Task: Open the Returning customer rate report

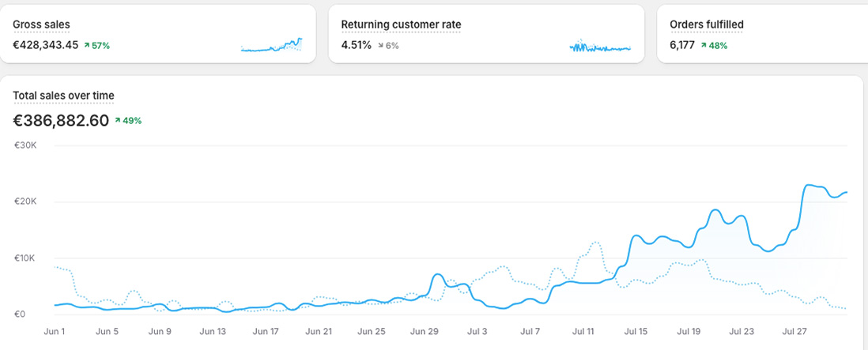Action: tap(401, 24)
